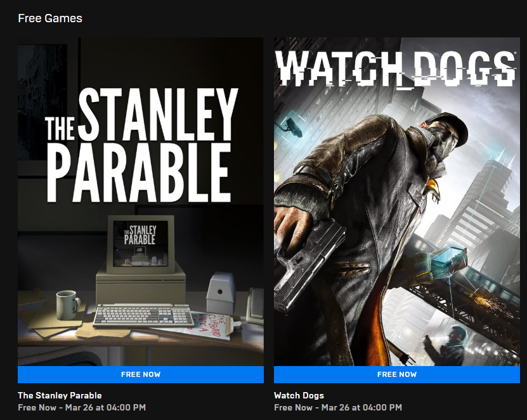The width and height of the screenshot is (527, 420).
Task: Click the surveillance camera in Watch Dogs art
Action: 292,127
